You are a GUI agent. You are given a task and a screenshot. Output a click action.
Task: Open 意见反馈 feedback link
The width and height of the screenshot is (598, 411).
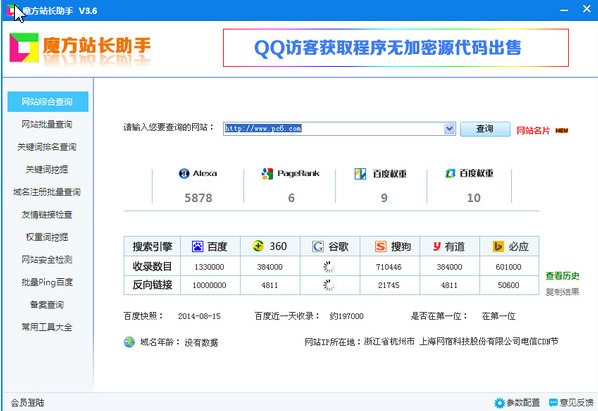pyautogui.click(x=576, y=403)
